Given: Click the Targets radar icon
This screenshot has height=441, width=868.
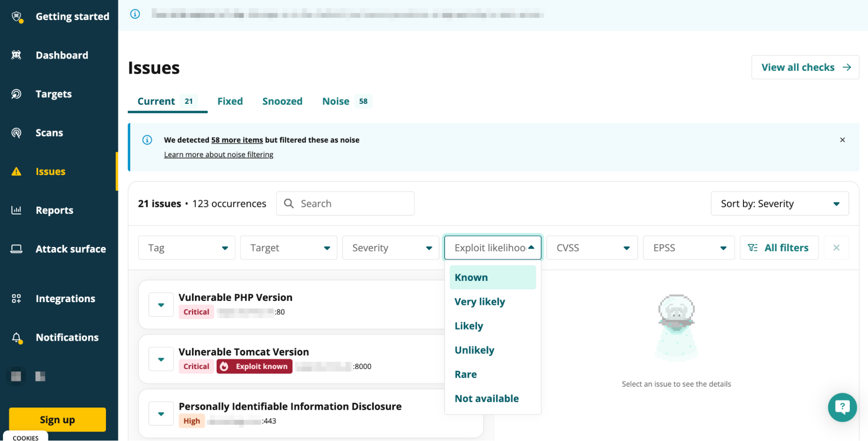Looking at the screenshot, I should (x=17, y=94).
